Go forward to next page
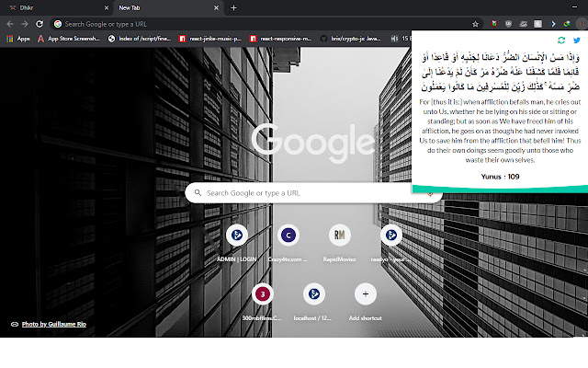 pos(25,24)
